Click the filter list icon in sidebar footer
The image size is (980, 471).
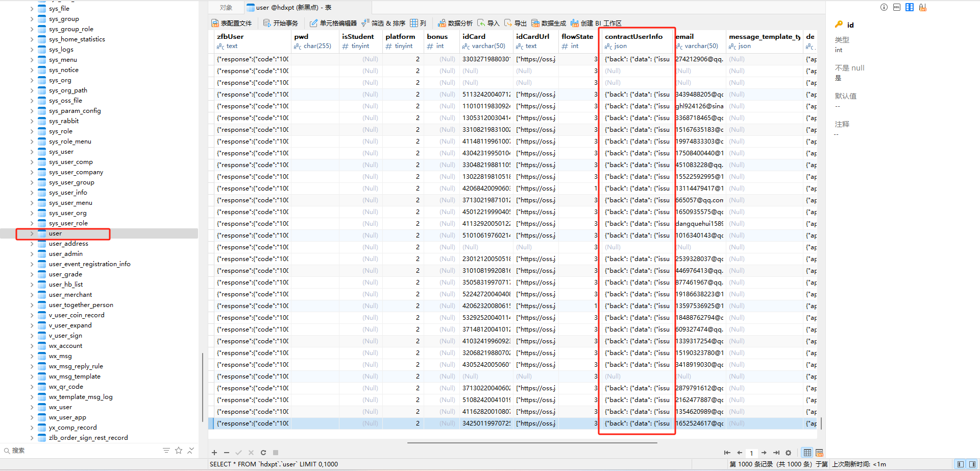(166, 451)
